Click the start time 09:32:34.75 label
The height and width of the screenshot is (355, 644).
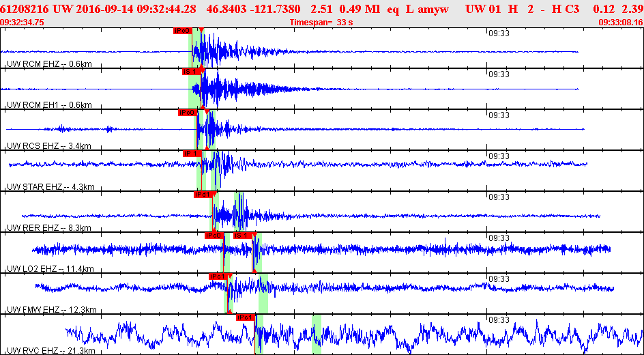(x=23, y=22)
